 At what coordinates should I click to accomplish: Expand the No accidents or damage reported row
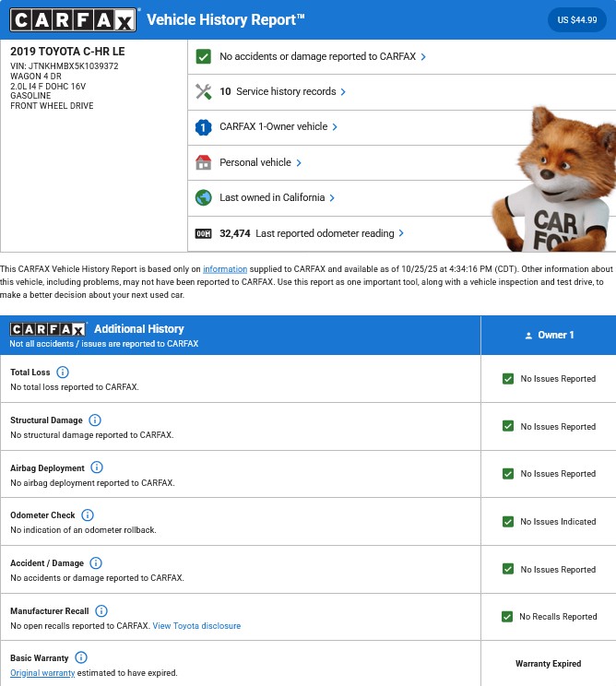click(423, 56)
